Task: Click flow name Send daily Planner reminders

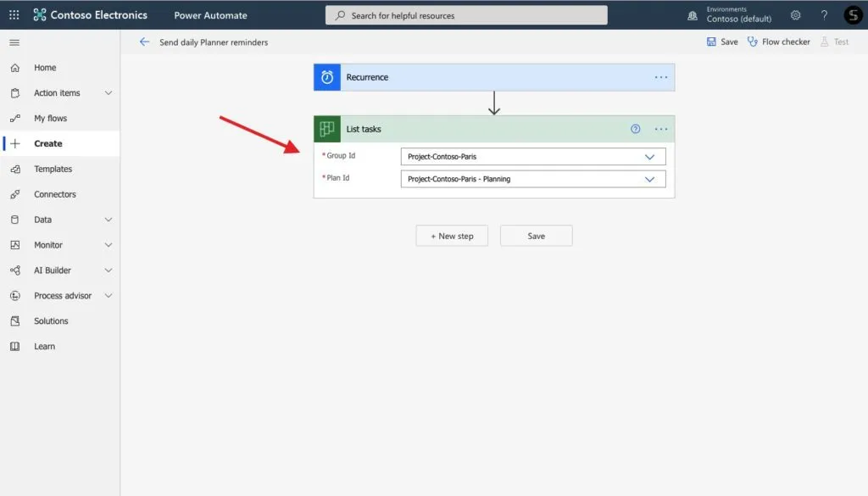Action: (214, 42)
